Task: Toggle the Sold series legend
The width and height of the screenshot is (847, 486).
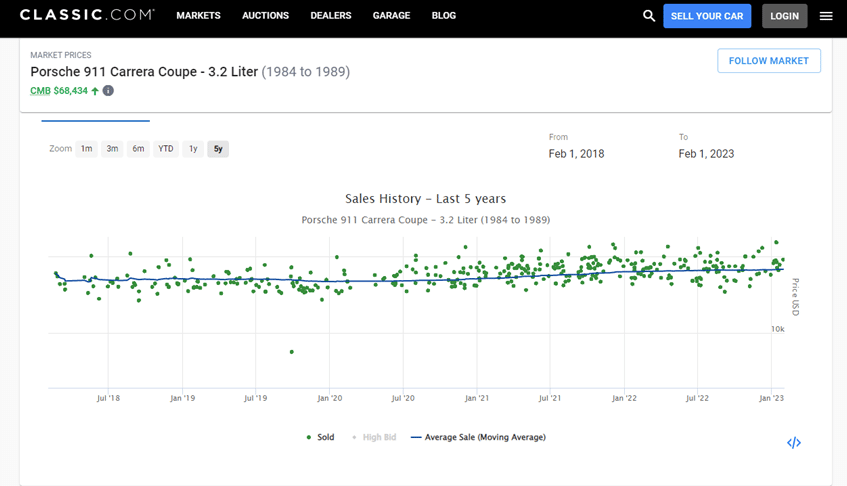Action: click(x=320, y=437)
